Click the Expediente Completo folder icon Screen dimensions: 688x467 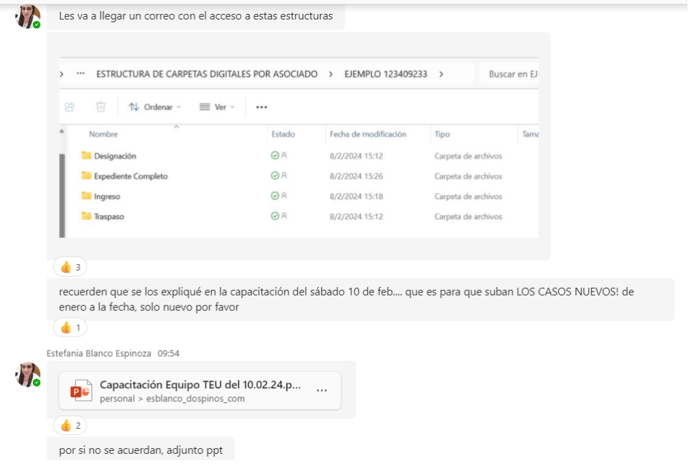coord(86,175)
